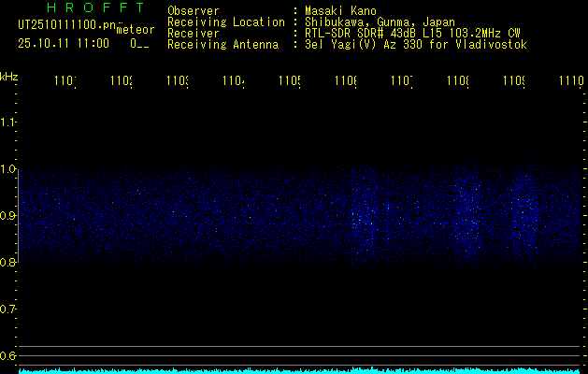This screenshot has width=588, height=374.
Task: Click the 0.7 kHz frequency axis label
Action: click(9, 309)
